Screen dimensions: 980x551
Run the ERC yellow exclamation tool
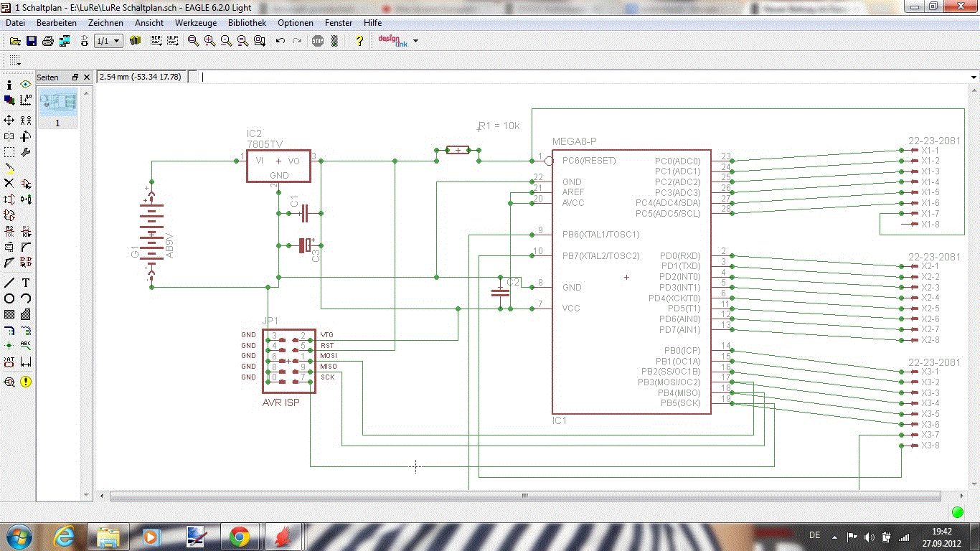(x=26, y=382)
